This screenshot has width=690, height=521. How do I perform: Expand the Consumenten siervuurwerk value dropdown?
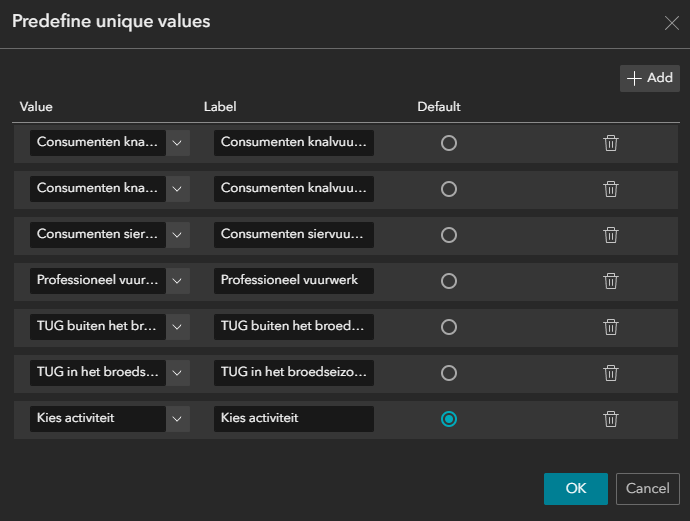pyautogui.click(x=177, y=235)
